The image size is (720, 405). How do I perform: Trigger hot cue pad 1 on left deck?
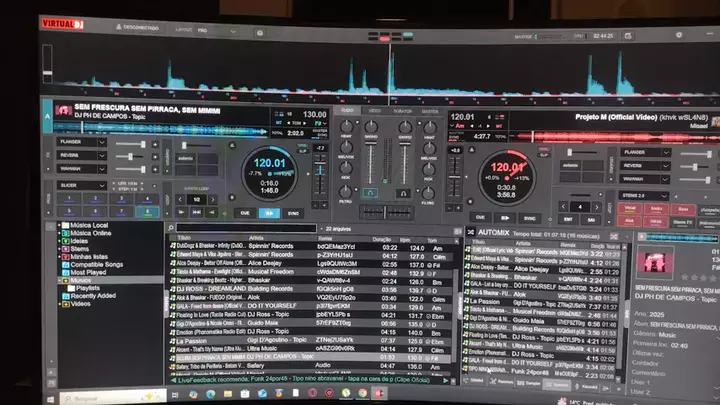point(68,197)
